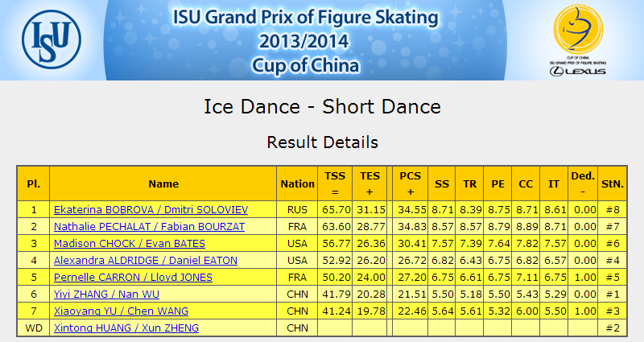Viewport: 644px width, 342px height.
Task: Open Pernelle CARRON / Lloyd JONES link
Action: tap(133, 277)
